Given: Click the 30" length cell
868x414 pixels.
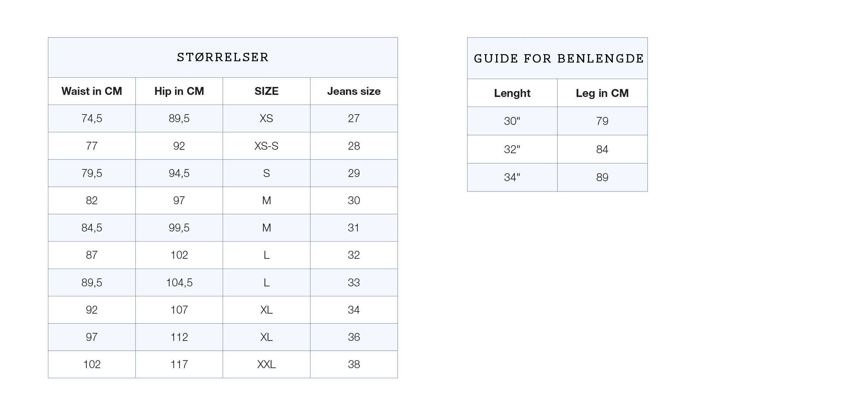Looking at the screenshot, I should pyautogui.click(x=512, y=121).
